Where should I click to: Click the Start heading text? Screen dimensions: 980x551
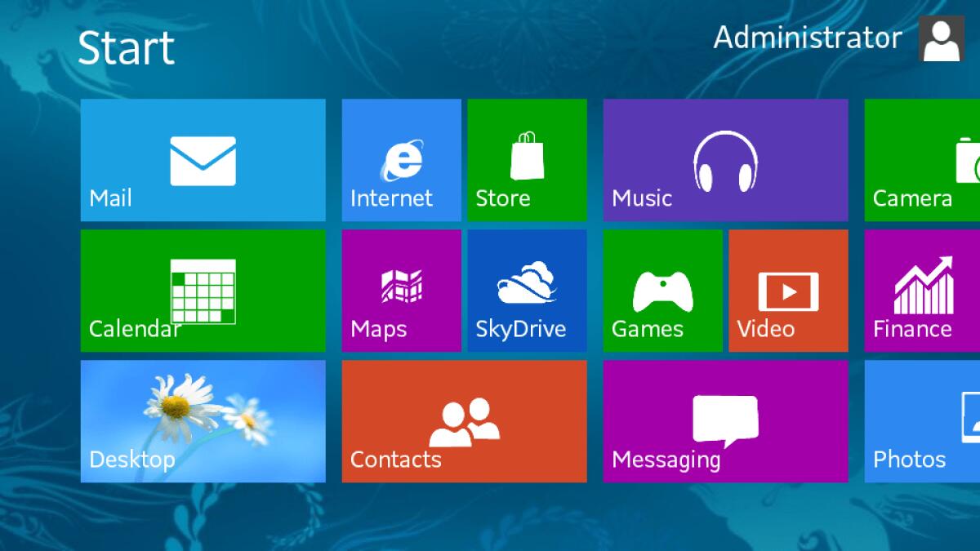[127, 47]
